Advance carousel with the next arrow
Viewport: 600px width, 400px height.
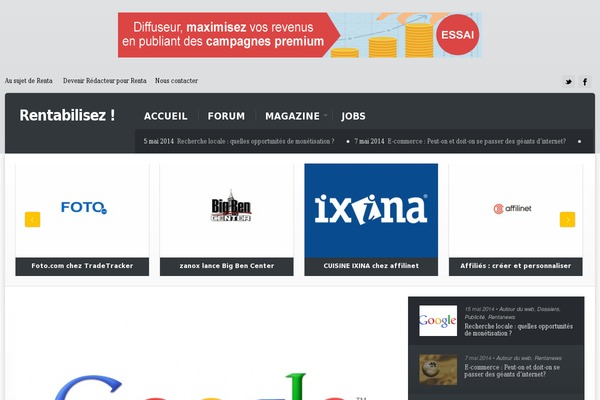[567, 219]
